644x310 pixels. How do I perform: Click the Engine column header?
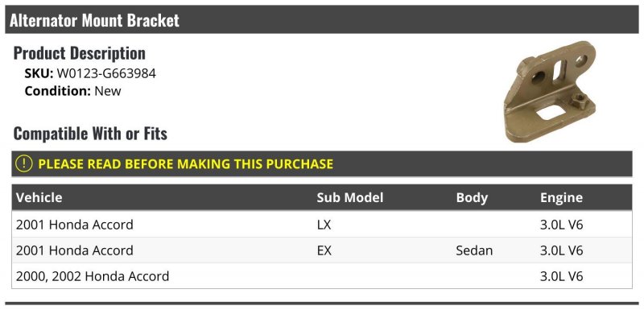[x=561, y=197]
